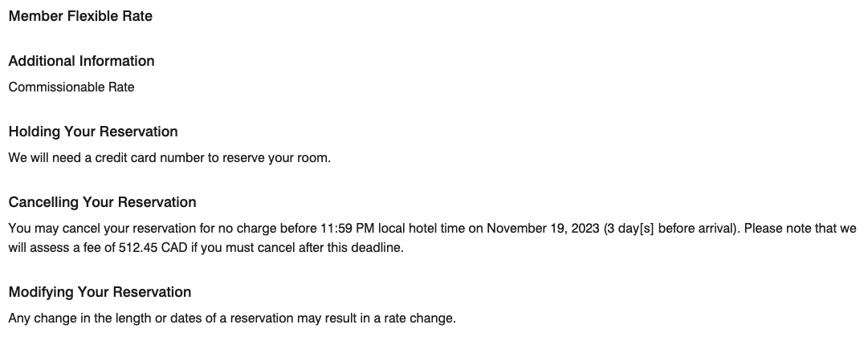Click the Holding Your Reservation heading
This screenshot has width=868, height=357.
(x=93, y=132)
